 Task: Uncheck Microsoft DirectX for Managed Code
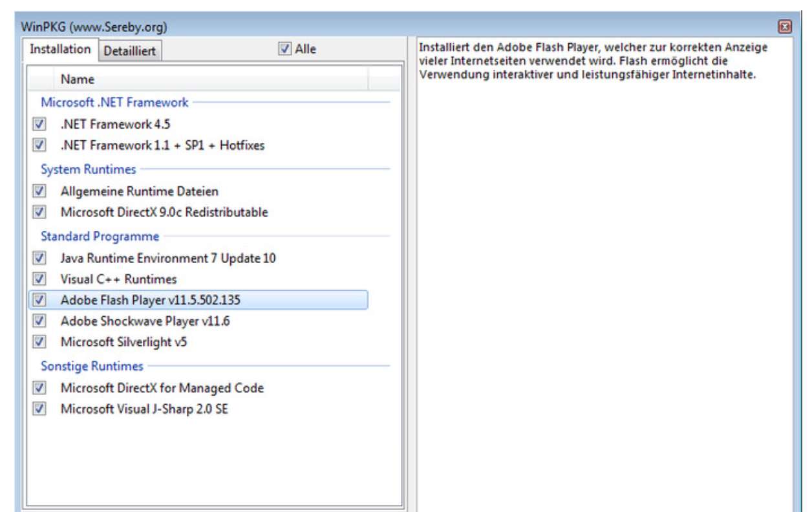coord(40,388)
